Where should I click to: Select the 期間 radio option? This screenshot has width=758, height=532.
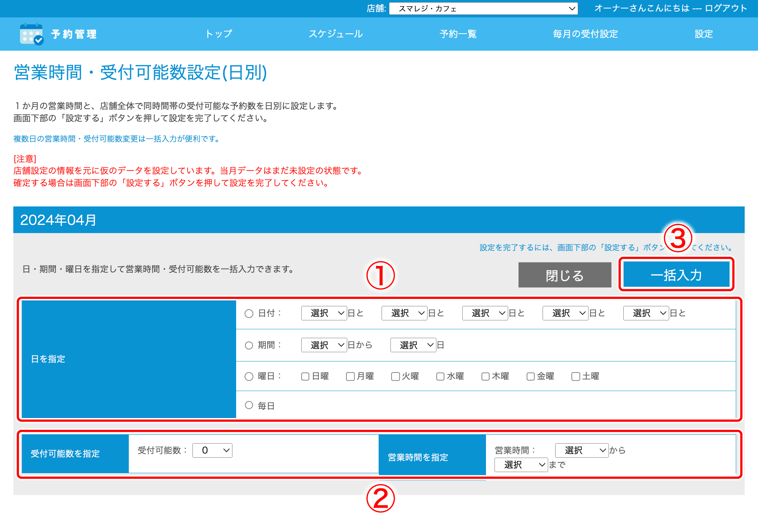point(249,345)
